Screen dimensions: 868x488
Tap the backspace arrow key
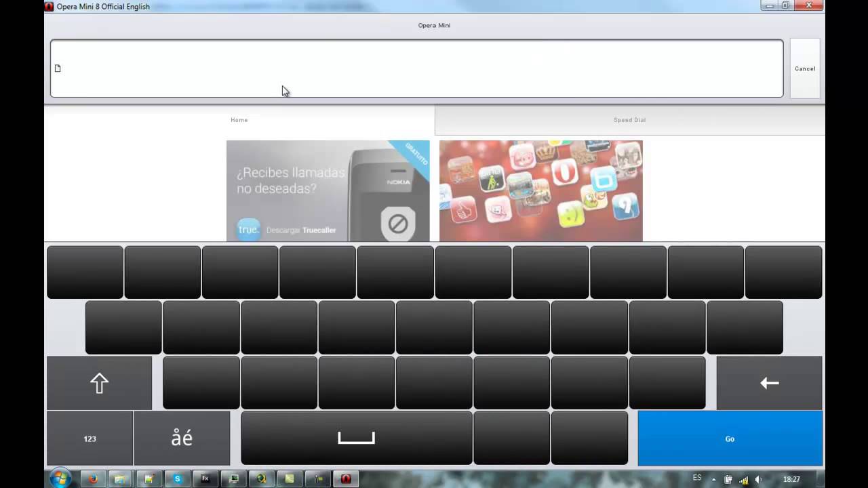point(769,383)
